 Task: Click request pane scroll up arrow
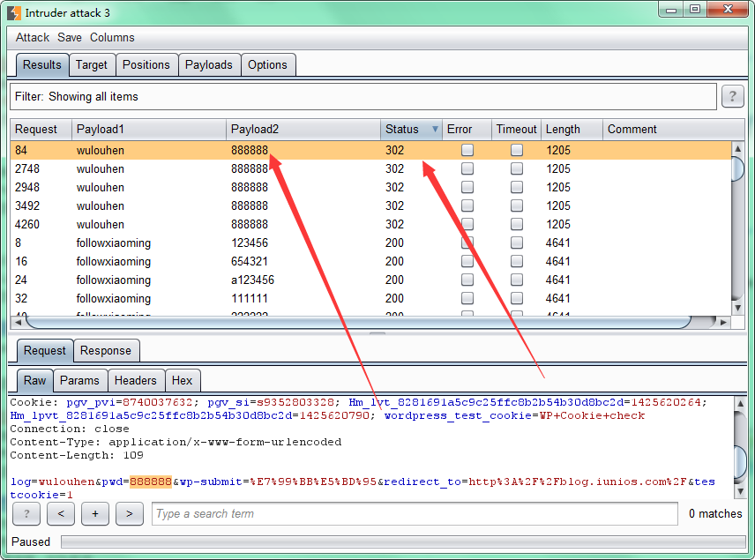tap(740, 404)
